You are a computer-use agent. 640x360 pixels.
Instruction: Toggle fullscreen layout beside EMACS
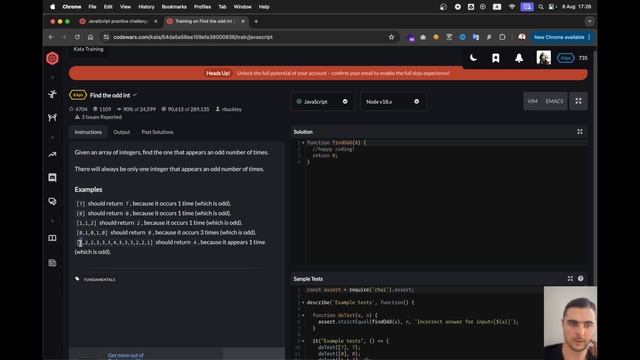click(578, 101)
